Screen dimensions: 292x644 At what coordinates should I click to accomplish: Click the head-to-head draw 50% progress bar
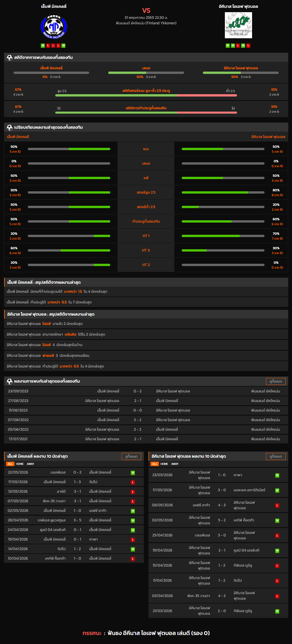146,73
